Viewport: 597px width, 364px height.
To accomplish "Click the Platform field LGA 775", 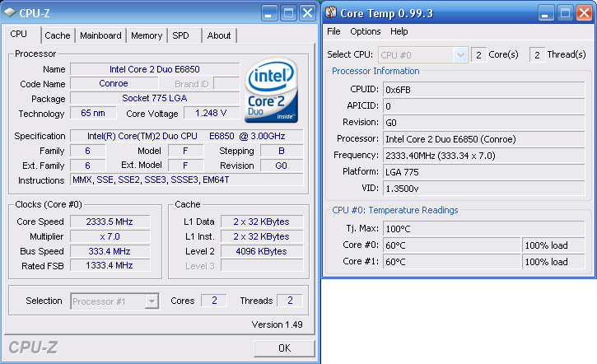I will pyautogui.click(x=483, y=172).
